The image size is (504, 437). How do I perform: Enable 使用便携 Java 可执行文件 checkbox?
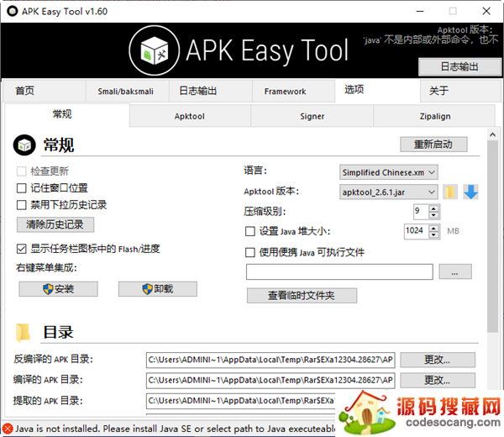[250, 252]
